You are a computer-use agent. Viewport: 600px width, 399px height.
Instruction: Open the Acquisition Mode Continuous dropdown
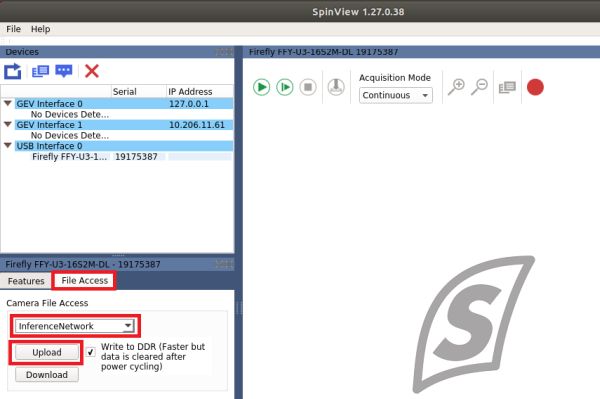click(396, 95)
